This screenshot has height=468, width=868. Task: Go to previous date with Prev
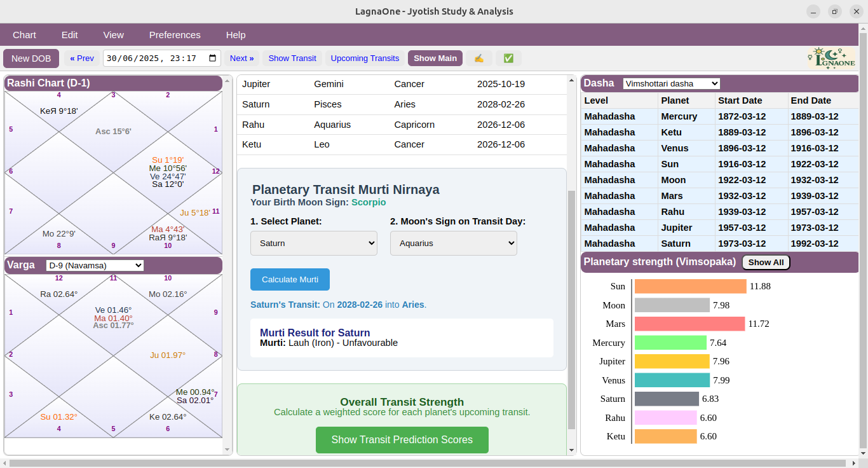(82, 59)
